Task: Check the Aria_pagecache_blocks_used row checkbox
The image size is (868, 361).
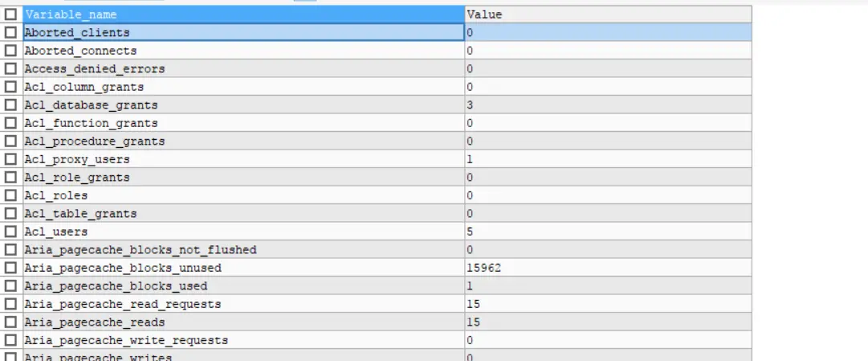Action: pyautogui.click(x=10, y=285)
